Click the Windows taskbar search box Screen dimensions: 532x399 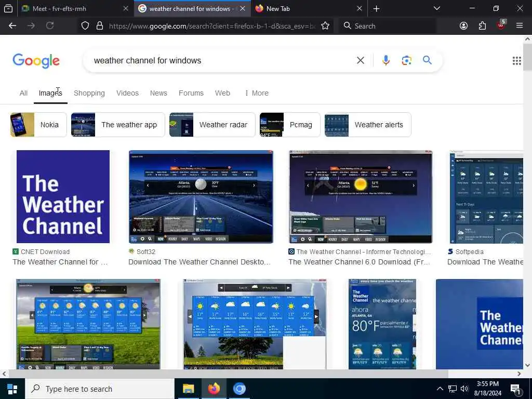tap(99, 389)
